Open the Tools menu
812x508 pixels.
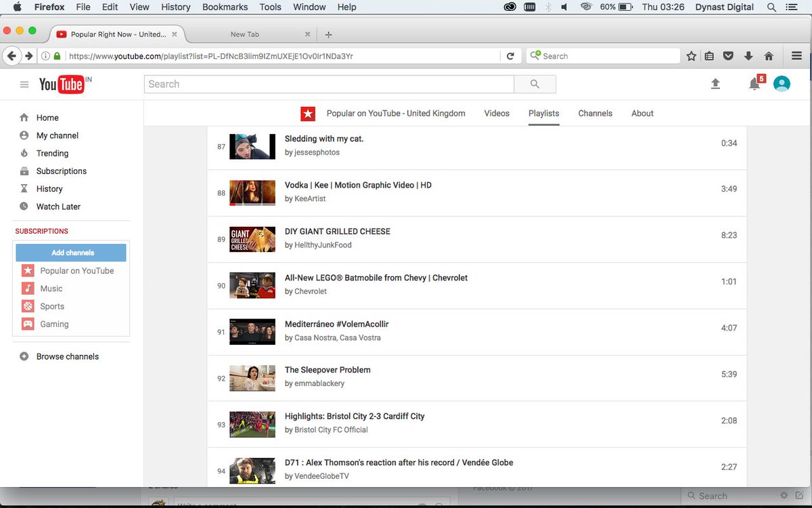(x=270, y=7)
